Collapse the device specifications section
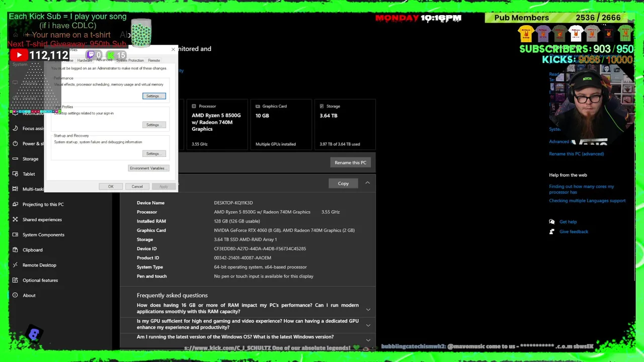Screen dimensions: 644x362 [367, 183]
